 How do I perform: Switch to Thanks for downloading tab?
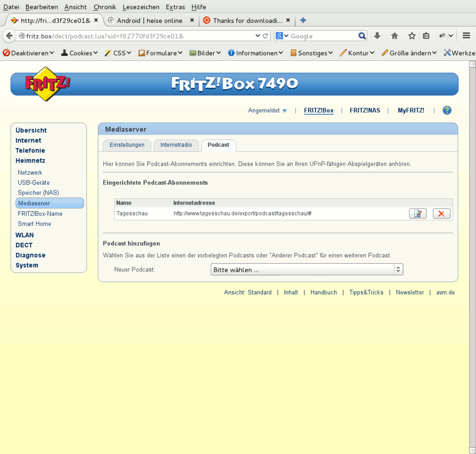(x=247, y=20)
